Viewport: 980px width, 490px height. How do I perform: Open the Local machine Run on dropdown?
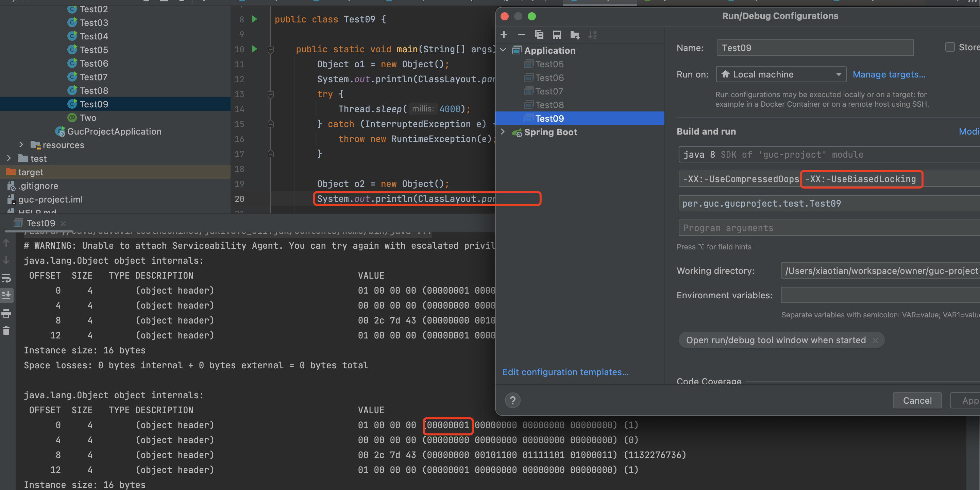(x=781, y=74)
